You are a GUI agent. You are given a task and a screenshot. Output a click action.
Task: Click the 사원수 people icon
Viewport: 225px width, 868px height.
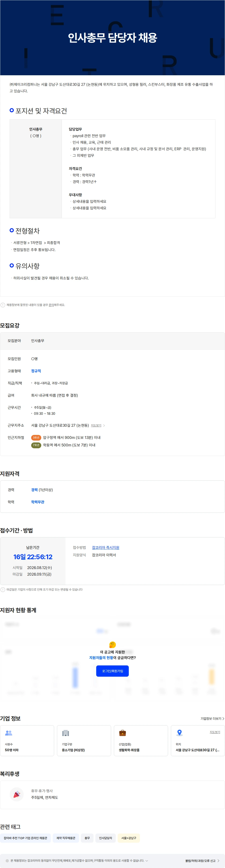(9, 732)
